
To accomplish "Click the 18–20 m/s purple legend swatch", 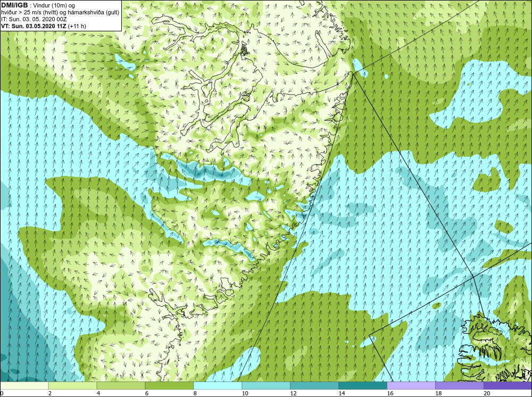I will click(x=460, y=385).
